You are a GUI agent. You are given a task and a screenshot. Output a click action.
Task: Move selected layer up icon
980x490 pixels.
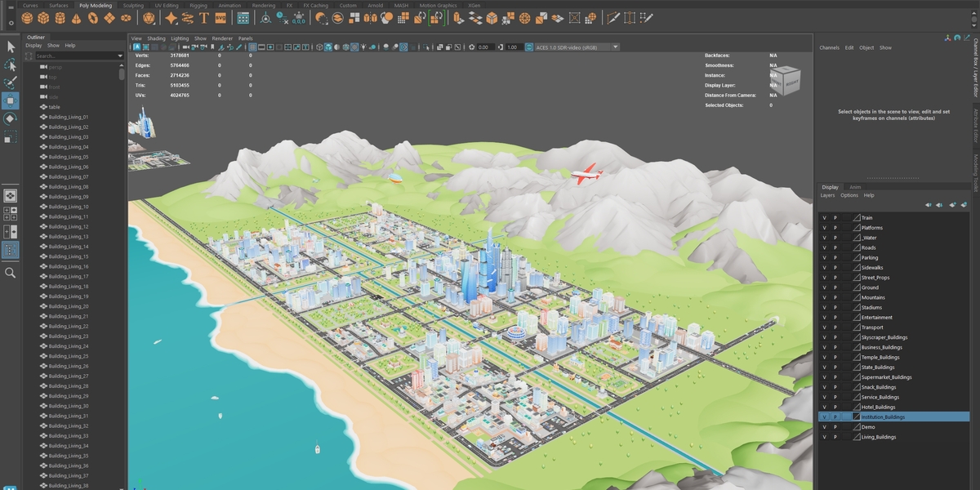[928, 205]
